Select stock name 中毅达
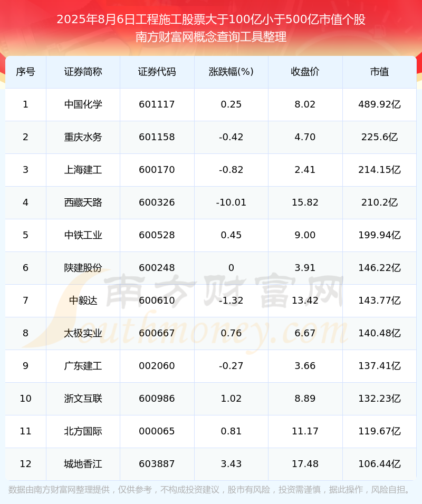Screen dimensions: 422x504 (83, 301)
